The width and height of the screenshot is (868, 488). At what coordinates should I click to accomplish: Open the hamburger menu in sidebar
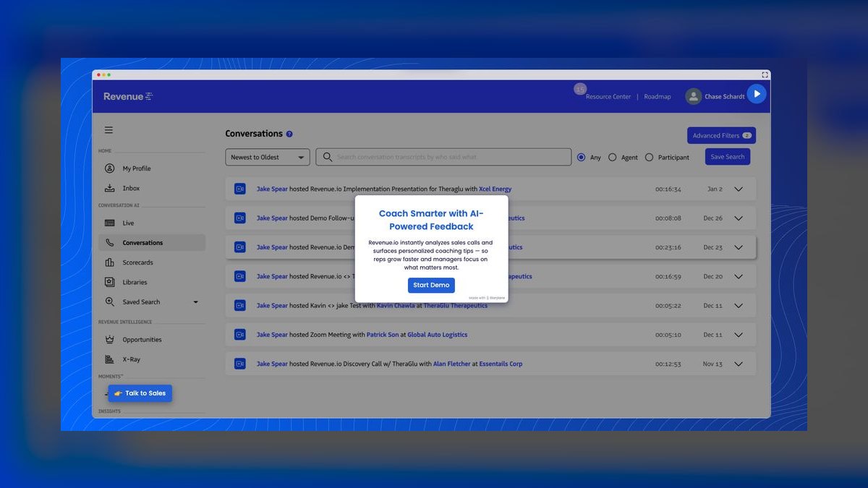coord(109,130)
